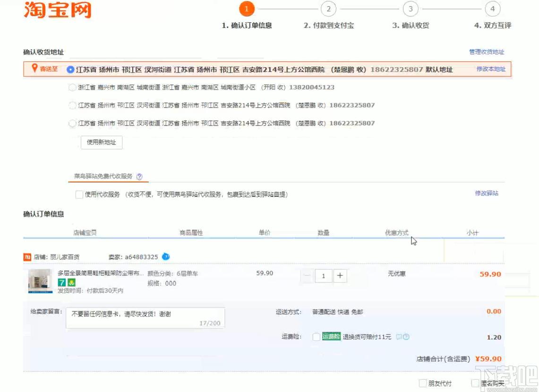Click 修改本地址 link
Screen dimensions: 539x392
(x=490, y=69)
